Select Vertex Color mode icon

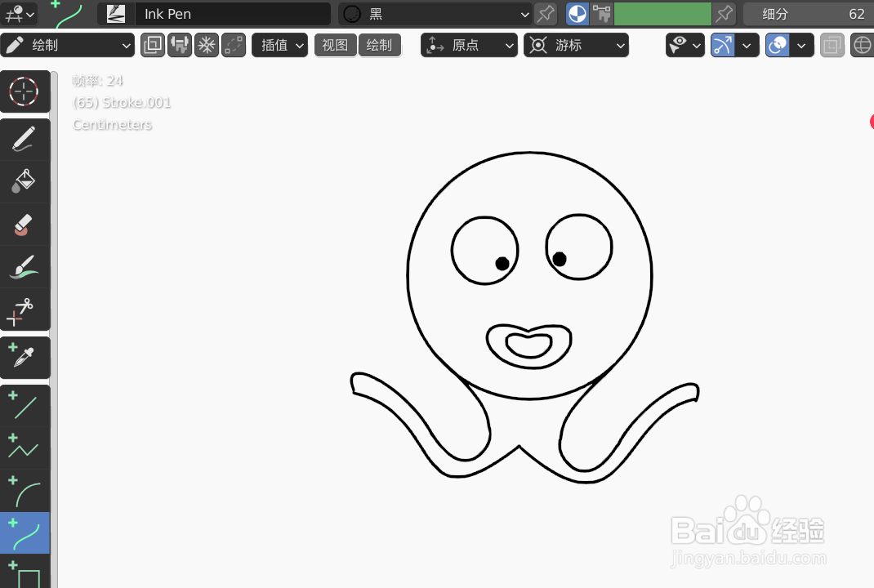tap(602, 14)
